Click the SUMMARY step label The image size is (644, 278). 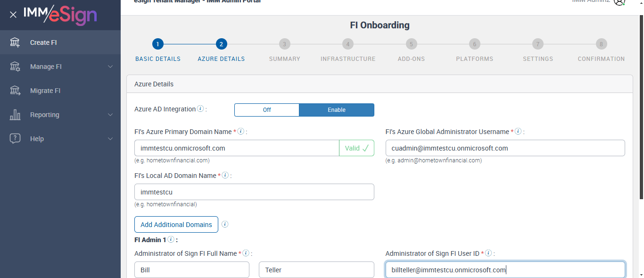[284, 59]
